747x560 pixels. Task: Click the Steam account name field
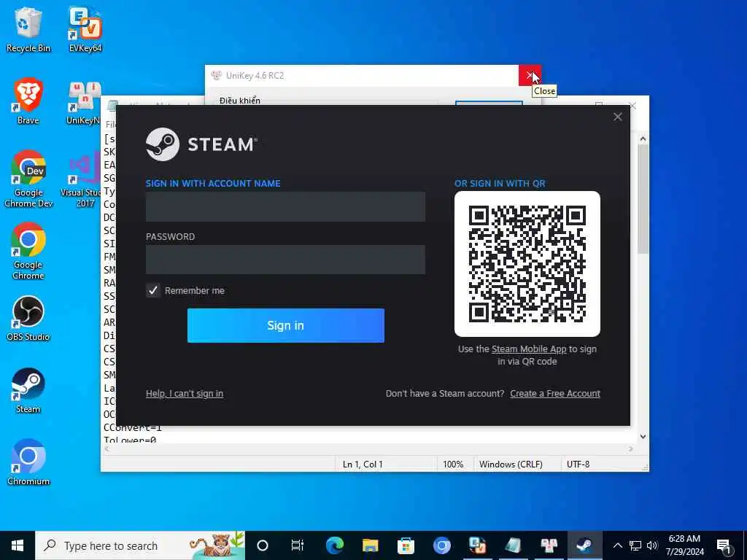285,206
